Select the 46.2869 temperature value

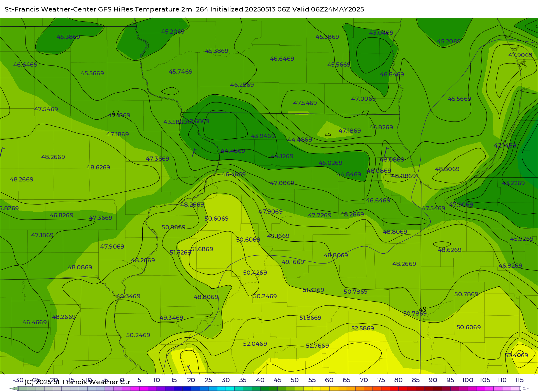(x=242, y=85)
